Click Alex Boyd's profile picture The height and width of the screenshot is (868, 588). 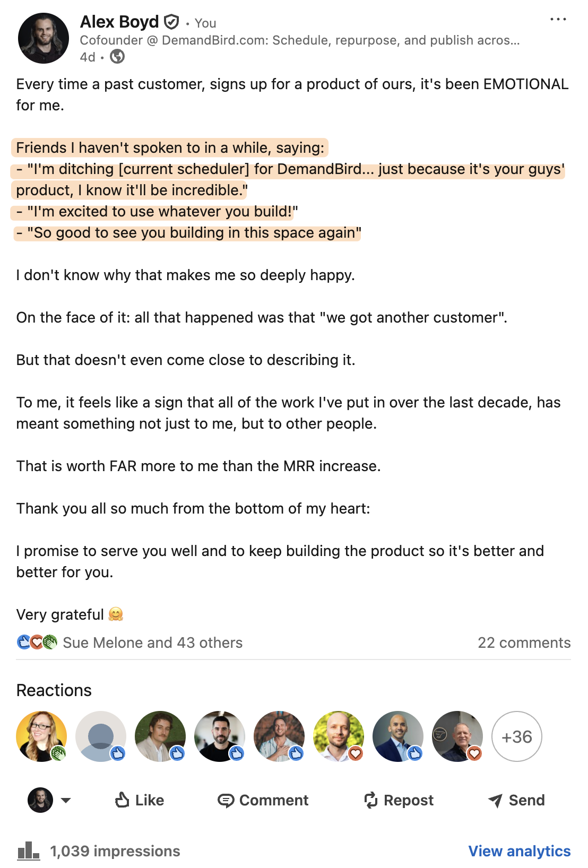click(45, 38)
